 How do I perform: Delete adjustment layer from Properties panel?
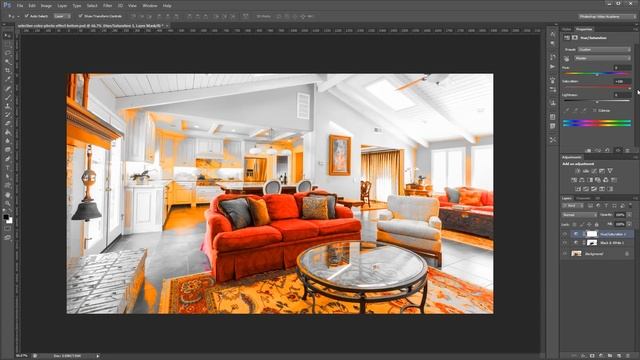click(x=627, y=150)
